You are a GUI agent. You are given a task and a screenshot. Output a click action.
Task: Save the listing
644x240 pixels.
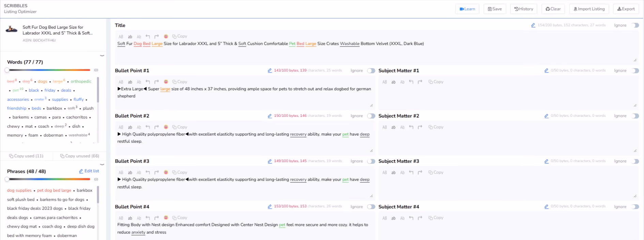coord(495,9)
